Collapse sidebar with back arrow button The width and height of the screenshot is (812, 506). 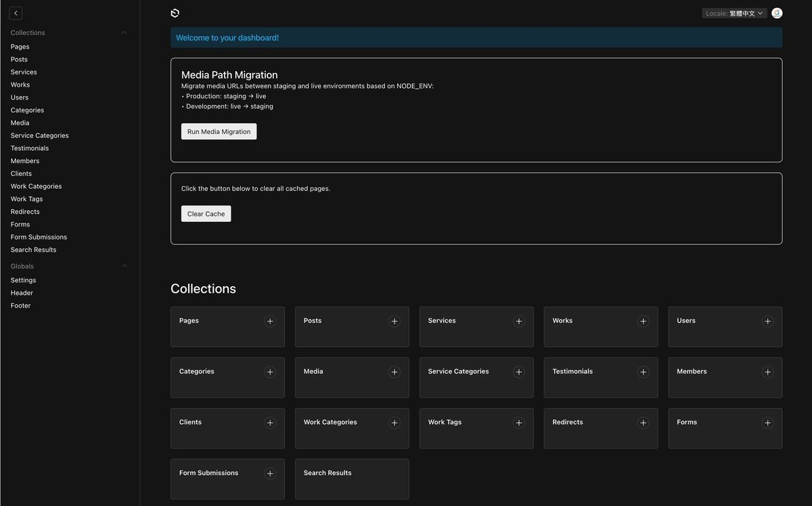tap(16, 14)
